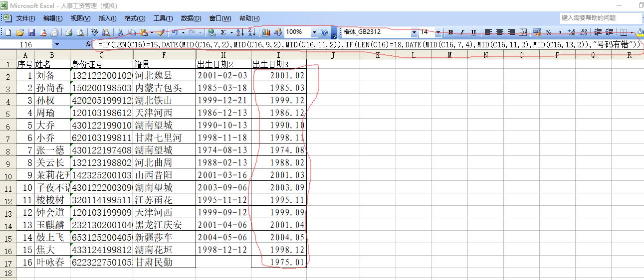Open the zoom 100% dropdown

314,32
